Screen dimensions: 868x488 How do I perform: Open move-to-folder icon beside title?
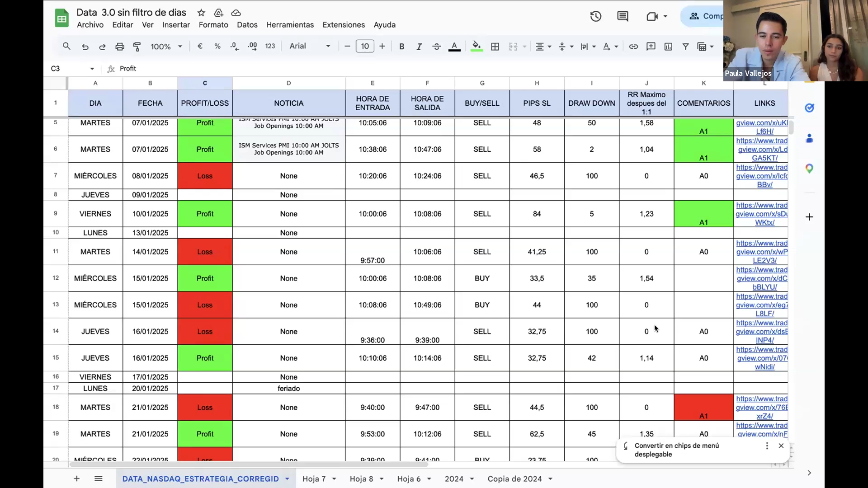tap(218, 13)
